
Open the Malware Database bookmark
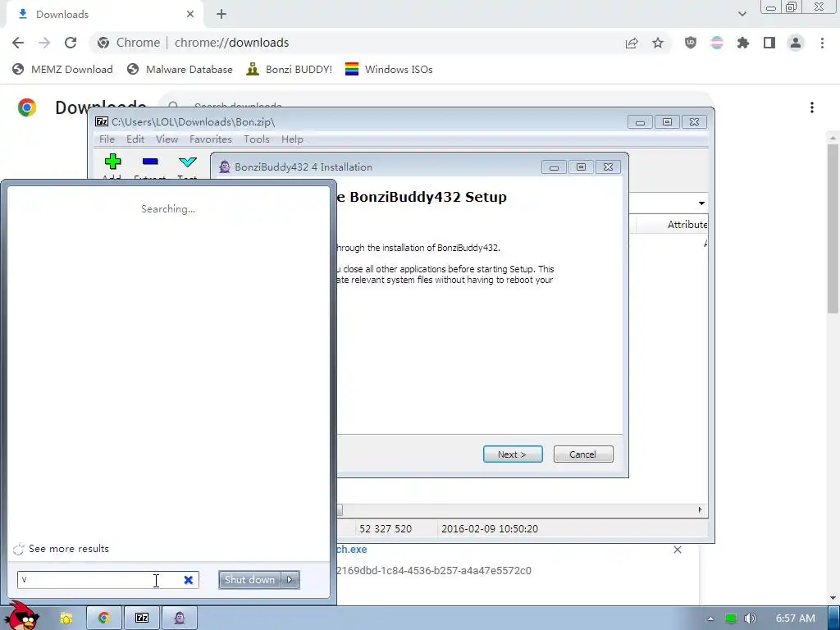click(x=180, y=69)
